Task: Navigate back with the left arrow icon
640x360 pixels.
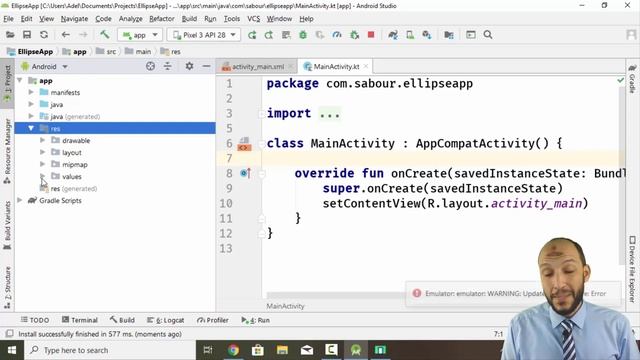Action: [x=65, y=35]
